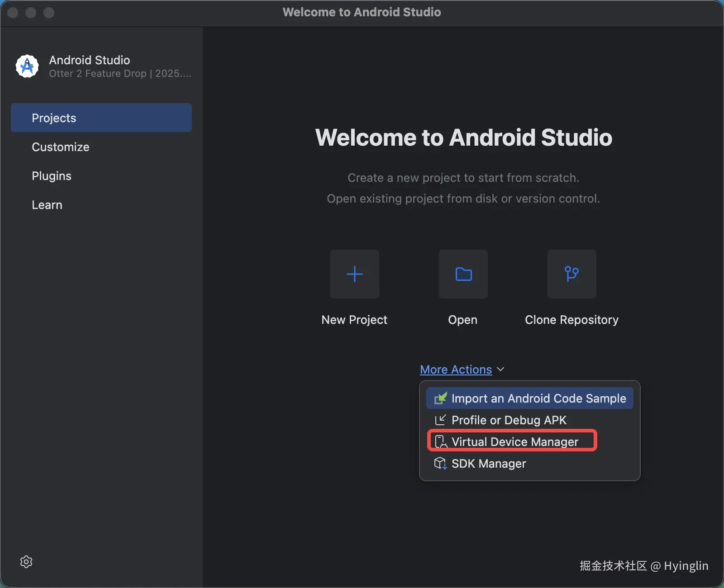Click the Open label
This screenshot has width=724, height=588.
462,320
